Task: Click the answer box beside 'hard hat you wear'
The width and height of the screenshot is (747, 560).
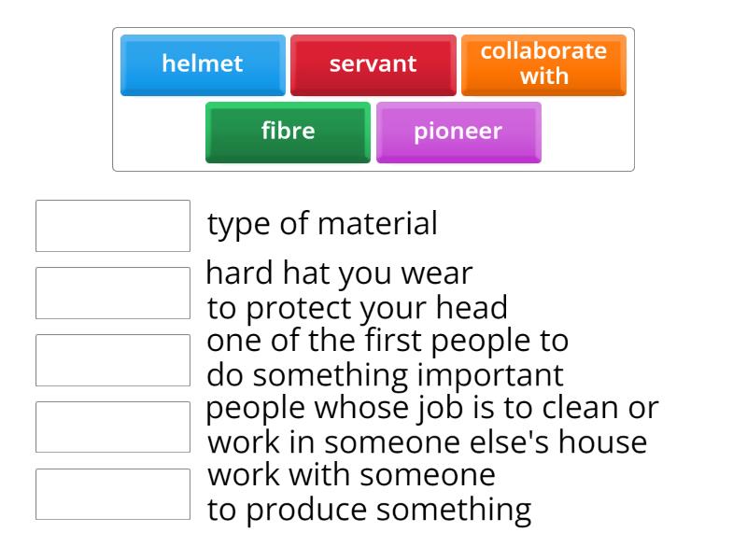Action: click(113, 293)
